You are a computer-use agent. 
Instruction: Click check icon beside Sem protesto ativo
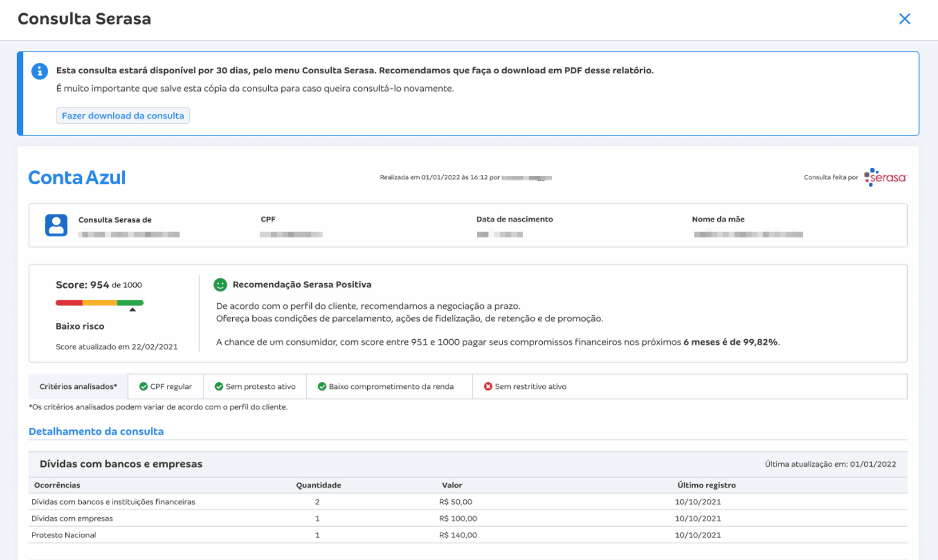point(218,387)
